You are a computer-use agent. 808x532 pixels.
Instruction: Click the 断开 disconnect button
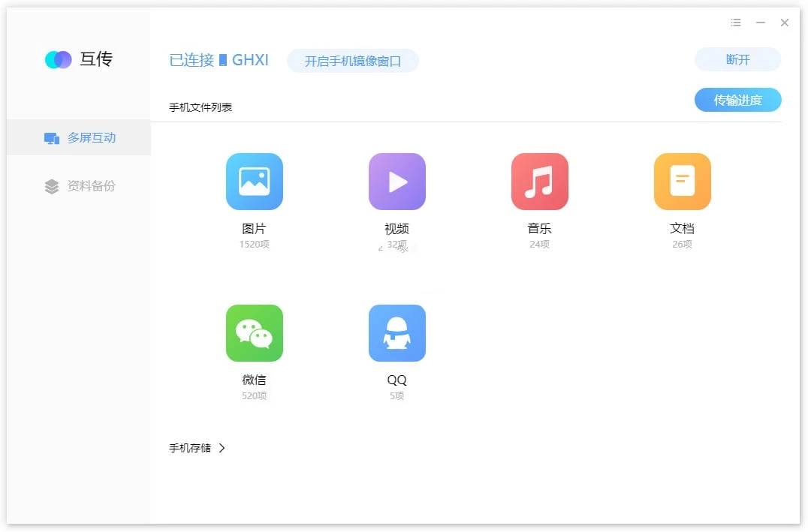coord(737,60)
